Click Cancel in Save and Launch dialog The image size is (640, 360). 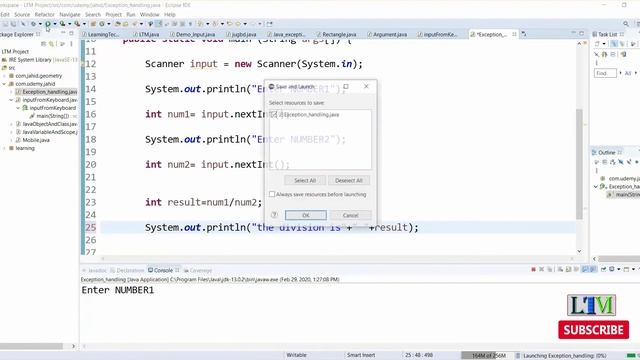pos(350,215)
